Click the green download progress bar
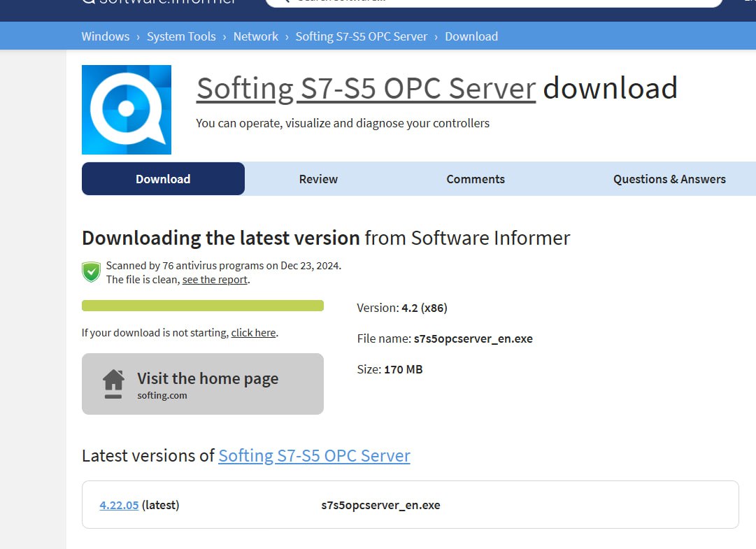756x549 pixels. click(203, 306)
